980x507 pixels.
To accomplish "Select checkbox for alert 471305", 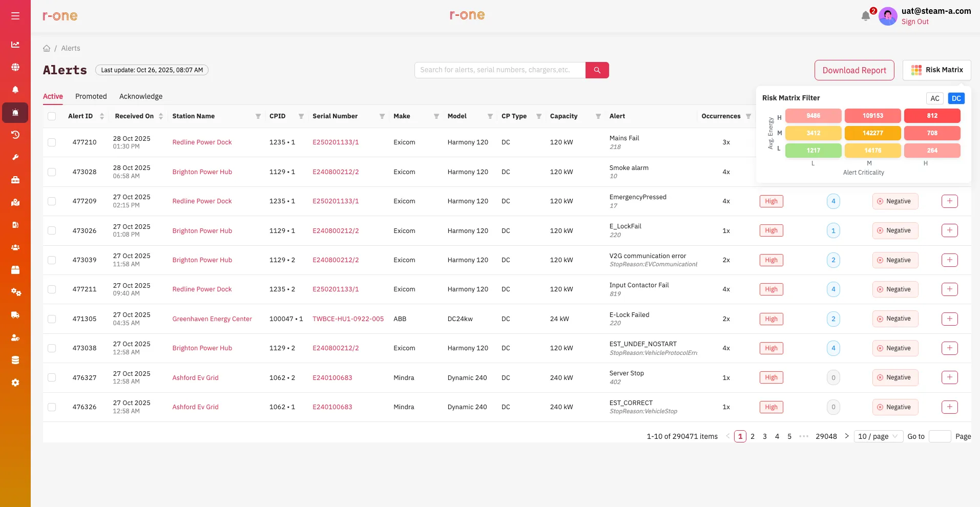I will point(52,319).
